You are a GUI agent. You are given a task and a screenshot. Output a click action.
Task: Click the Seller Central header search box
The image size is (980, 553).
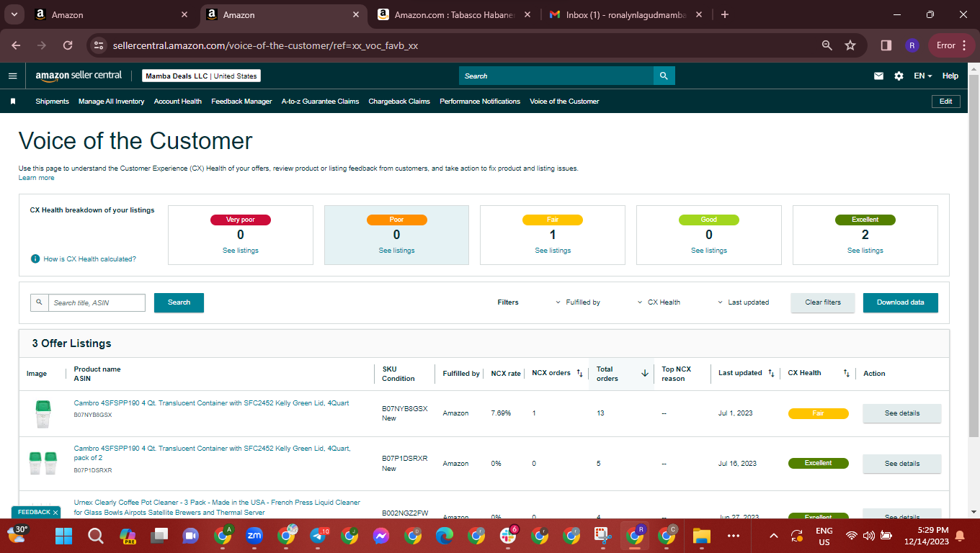point(556,76)
